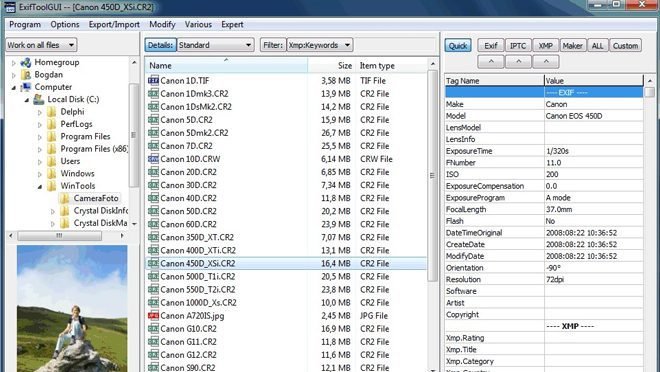
Task: Open the Modify menu
Action: 162,24
